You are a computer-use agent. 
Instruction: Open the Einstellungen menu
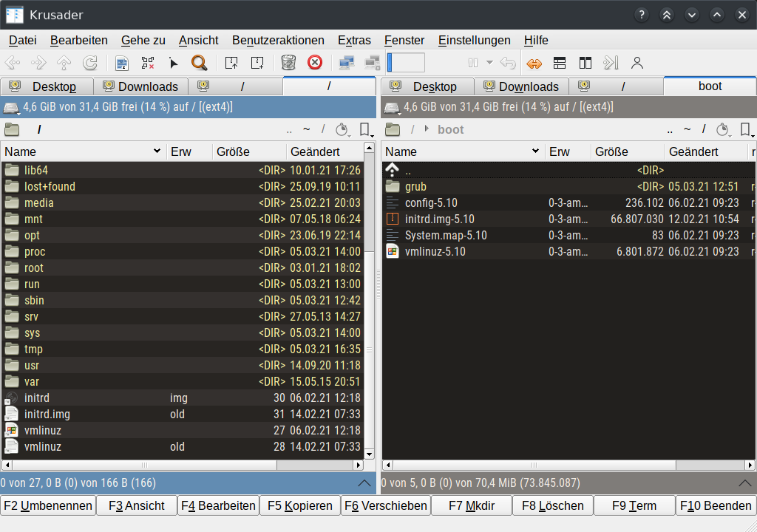[474, 40]
